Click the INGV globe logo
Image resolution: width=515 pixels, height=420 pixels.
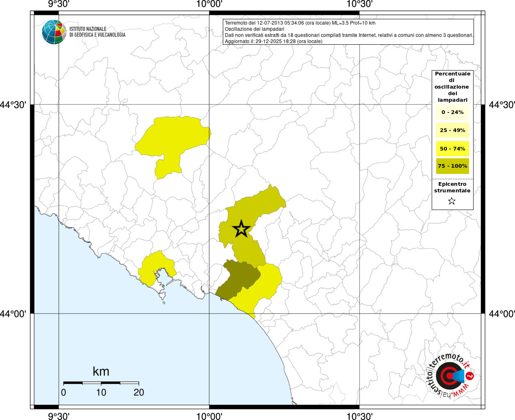(54, 32)
